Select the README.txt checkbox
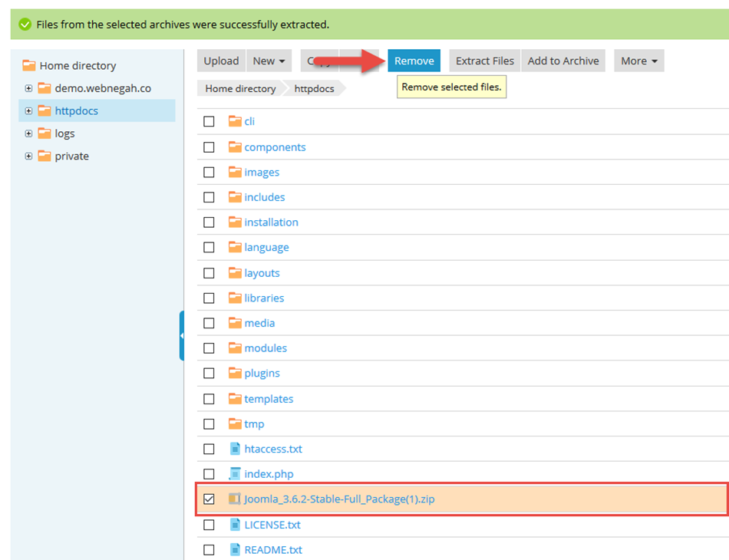The width and height of the screenshot is (729, 560). (x=209, y=550)
